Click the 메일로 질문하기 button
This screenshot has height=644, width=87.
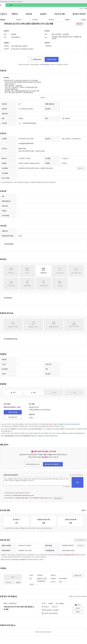pyautogui.click(x=58, y=498)
